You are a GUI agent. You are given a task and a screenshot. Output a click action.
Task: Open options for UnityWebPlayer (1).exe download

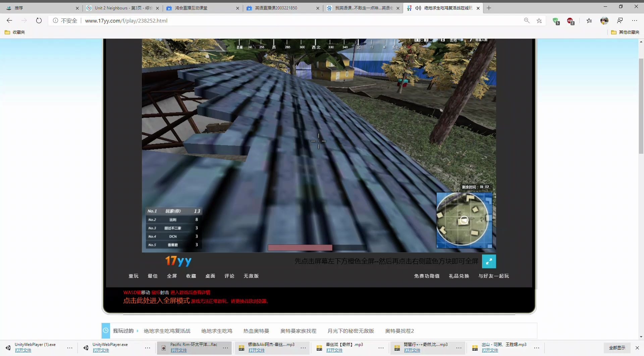click(x=70, y=348)
